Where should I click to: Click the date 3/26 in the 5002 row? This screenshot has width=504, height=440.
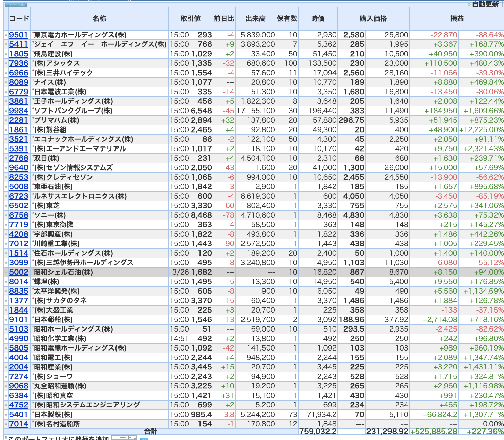[x=181, y=272]
